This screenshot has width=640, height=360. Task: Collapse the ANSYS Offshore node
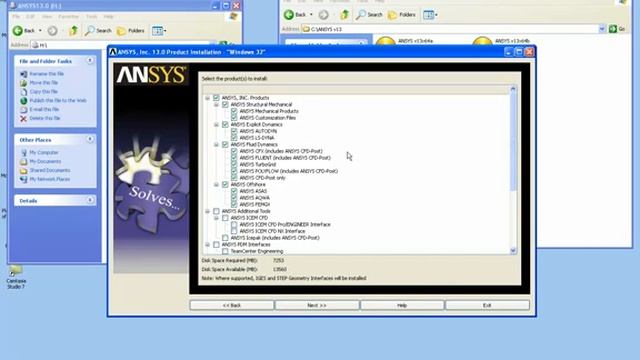[217, 184]
